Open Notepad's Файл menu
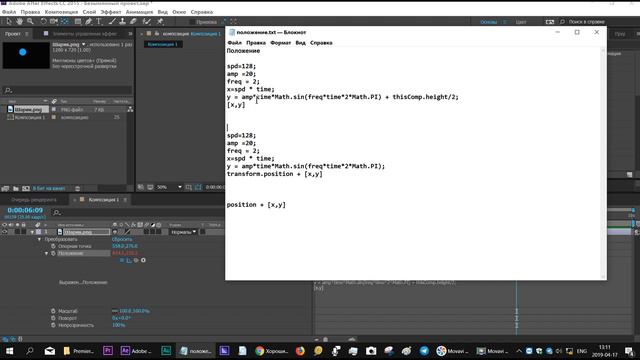Image resolution: width=640 pixels, height=360 pixels. click(234, 42)
